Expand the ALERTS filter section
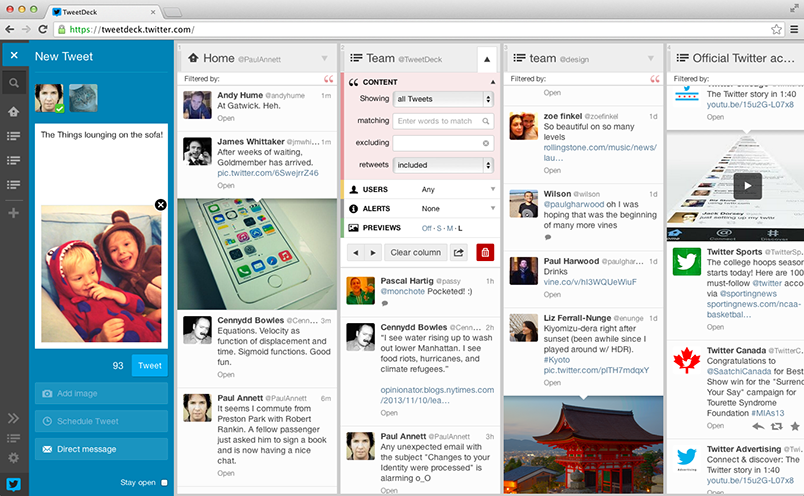Screen dimensions: 804x496 [x=421, y=209]
